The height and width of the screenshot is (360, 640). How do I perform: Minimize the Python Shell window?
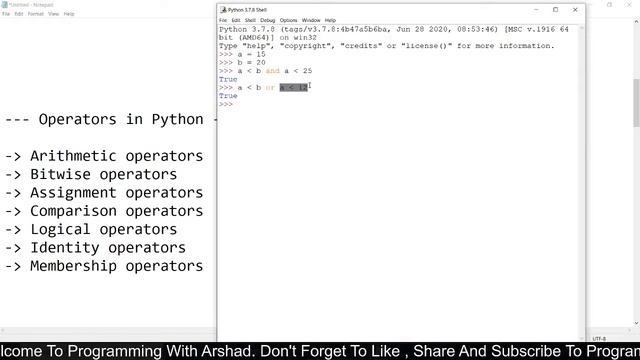536,10
